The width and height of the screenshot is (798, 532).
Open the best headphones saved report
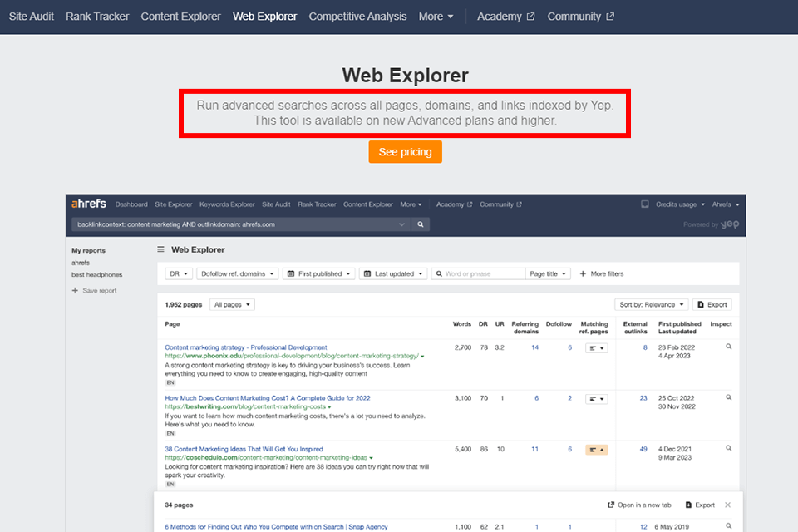point(96,274)
